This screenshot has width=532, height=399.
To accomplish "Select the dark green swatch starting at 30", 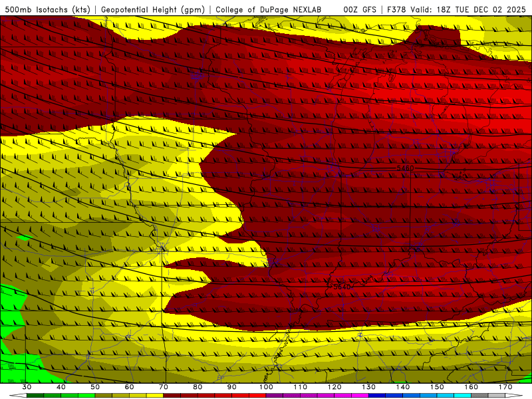I will (x=35, y=396).
